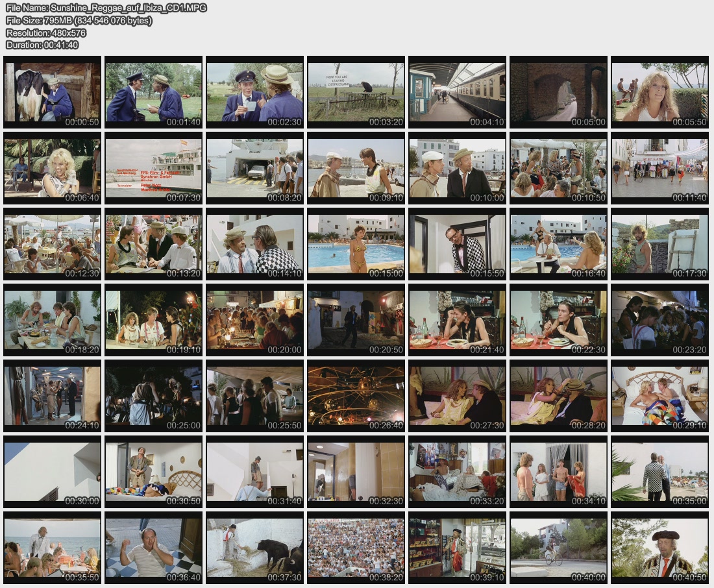Select the 00:03:20 frame showing the border sign
Screen dimensions: 714x588
click(356, 92)
